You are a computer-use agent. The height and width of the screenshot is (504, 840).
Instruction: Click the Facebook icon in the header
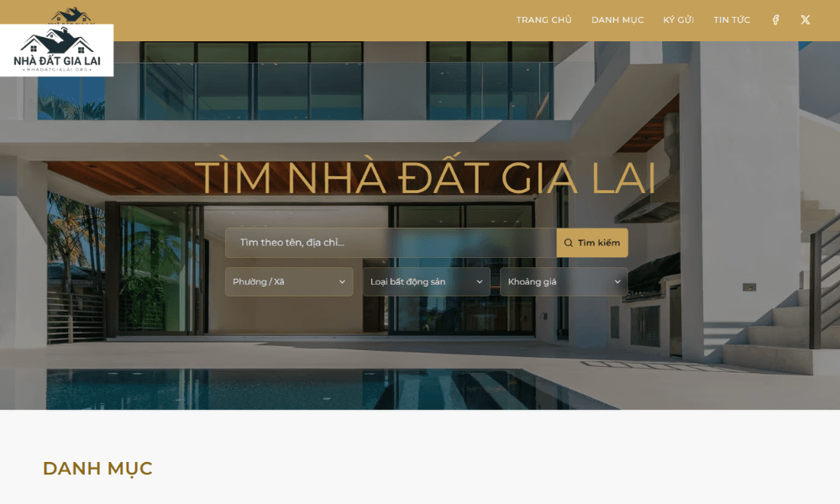(x=775, y=18)
